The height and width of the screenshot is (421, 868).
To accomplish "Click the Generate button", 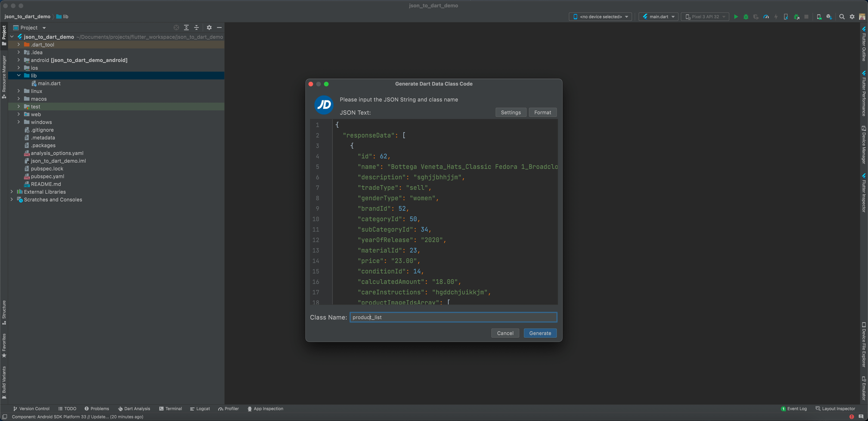I will coord(540,333).
